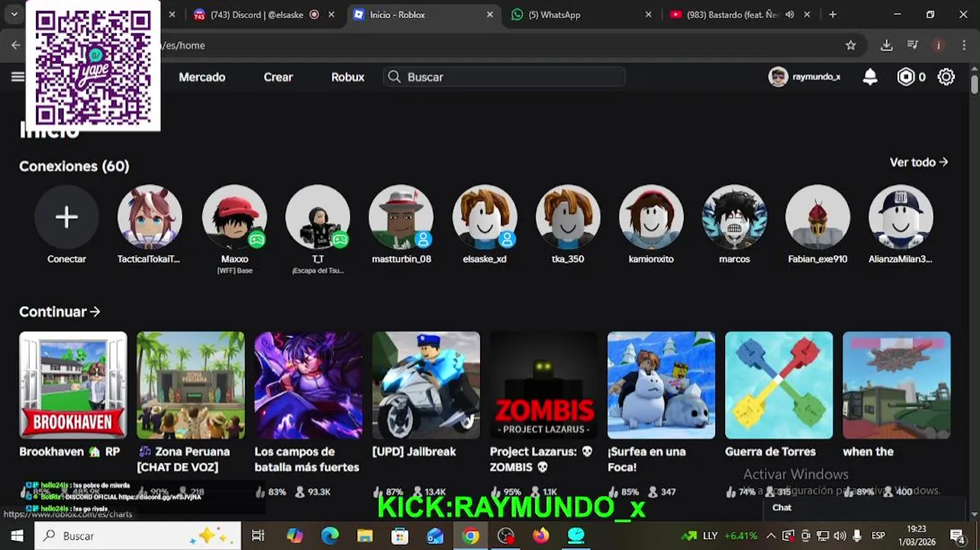
Task: Show hidden system tray icons
Action: [771, 535]
